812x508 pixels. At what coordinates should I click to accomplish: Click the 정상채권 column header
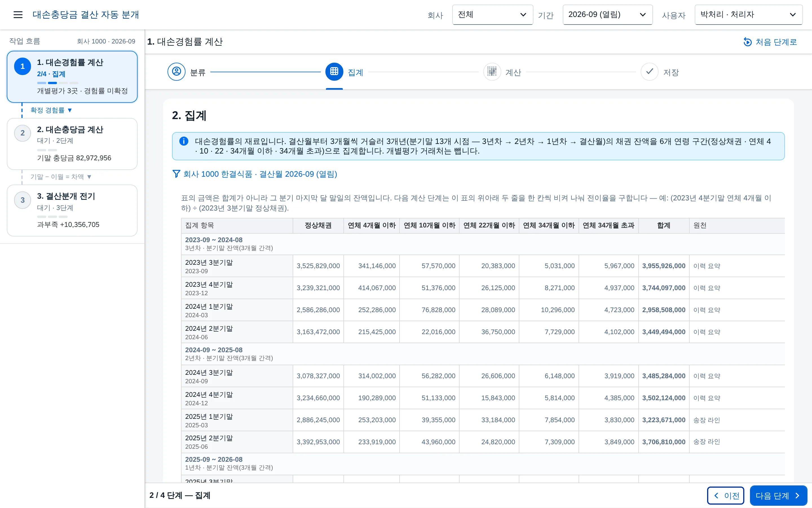click(318, 225)
